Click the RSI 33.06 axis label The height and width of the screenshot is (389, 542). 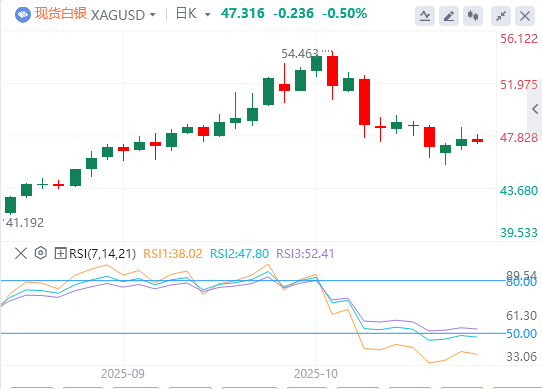click(522, 356)
